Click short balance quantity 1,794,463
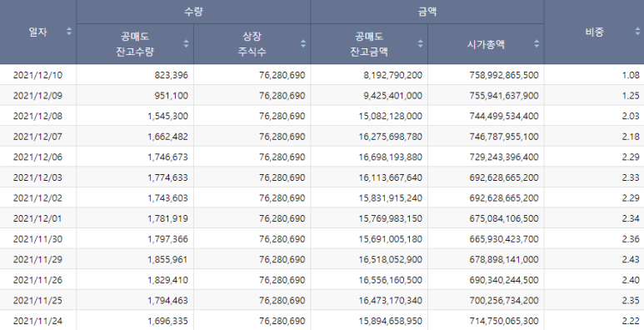Image resolution: width=644 pixels, height=330 pixels. [x=168, y=301]
